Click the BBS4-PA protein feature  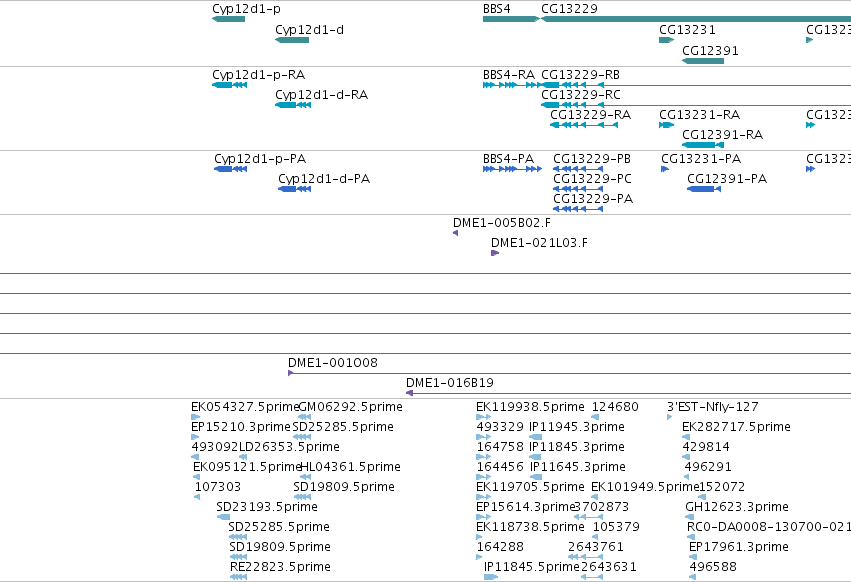pos(512,169)
